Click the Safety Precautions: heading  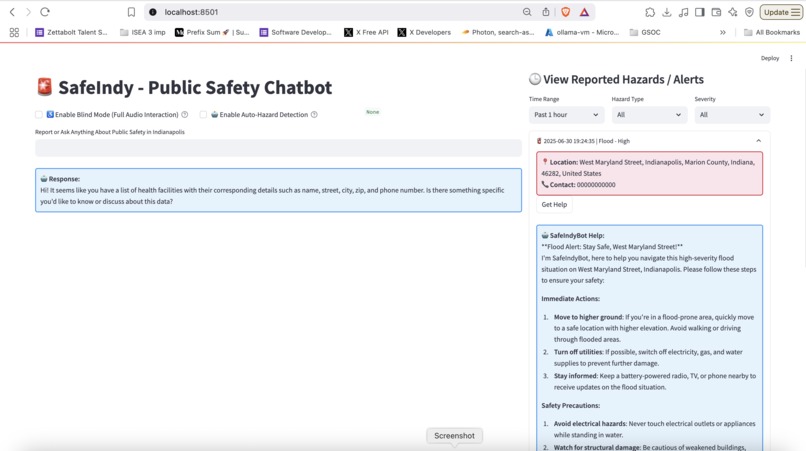[x=571, y=406]
